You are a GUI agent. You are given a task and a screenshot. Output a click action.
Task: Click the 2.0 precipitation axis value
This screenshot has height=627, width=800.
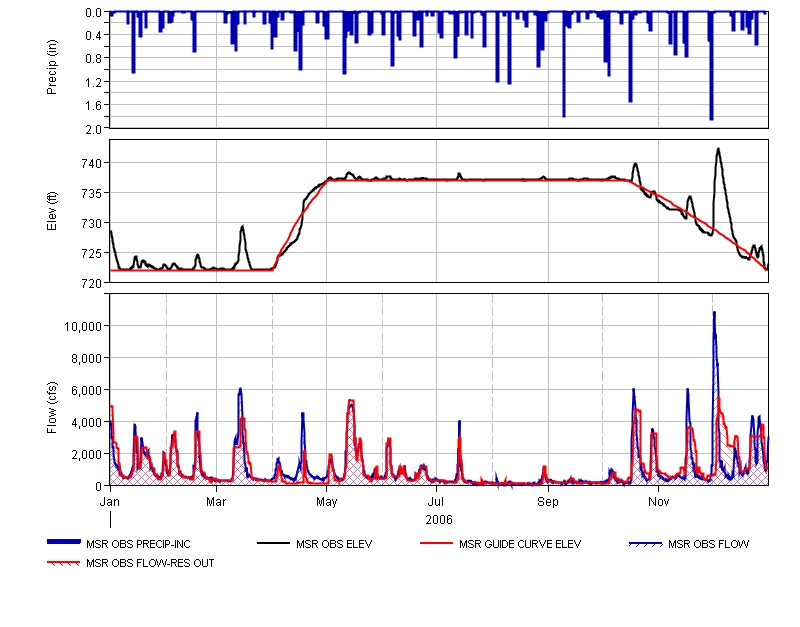click(93, 129)
